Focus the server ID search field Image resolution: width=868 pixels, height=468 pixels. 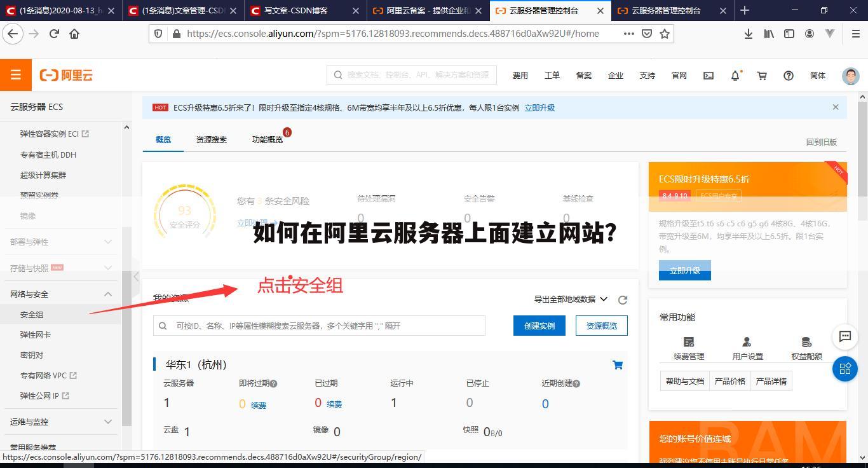pos(319,326)
